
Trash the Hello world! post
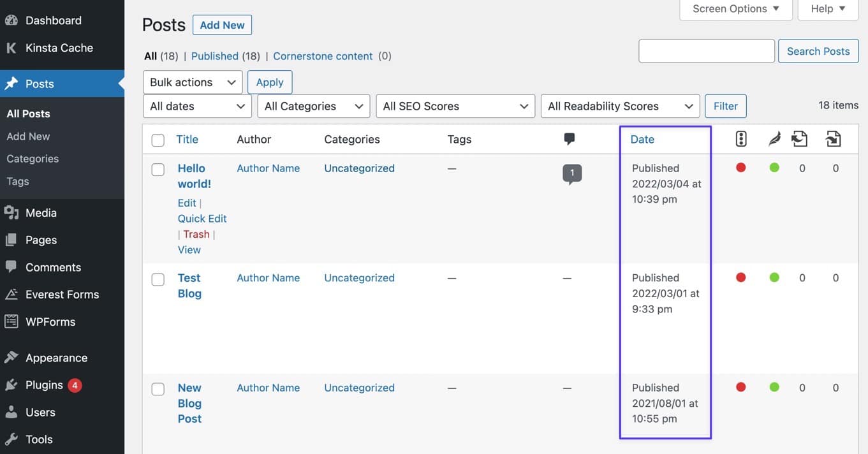(x=196, y=233)
